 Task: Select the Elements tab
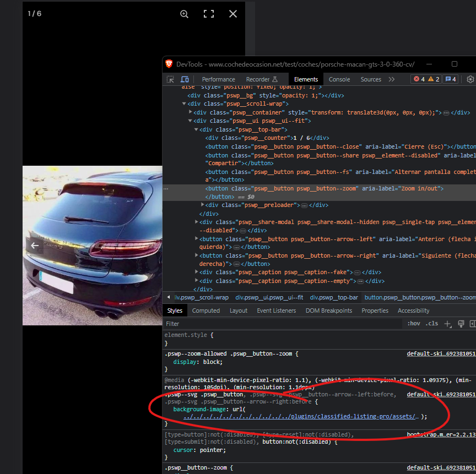306,79
